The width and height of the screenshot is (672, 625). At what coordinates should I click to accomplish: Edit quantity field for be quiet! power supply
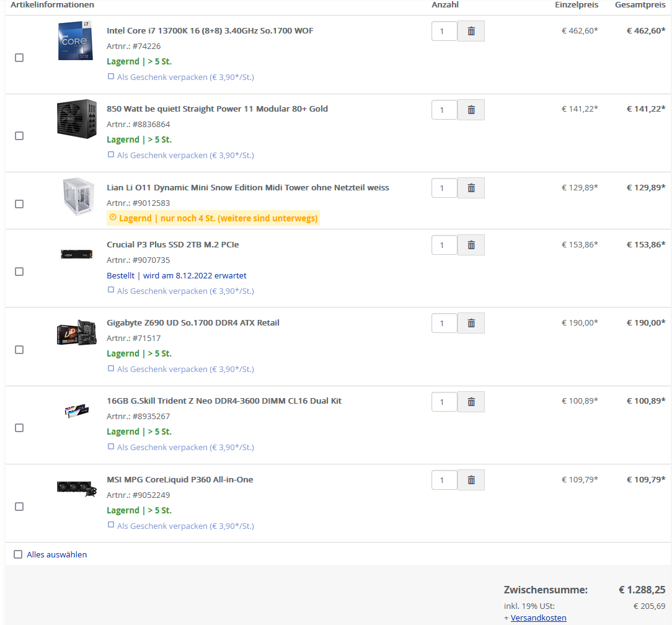(444, 110)
